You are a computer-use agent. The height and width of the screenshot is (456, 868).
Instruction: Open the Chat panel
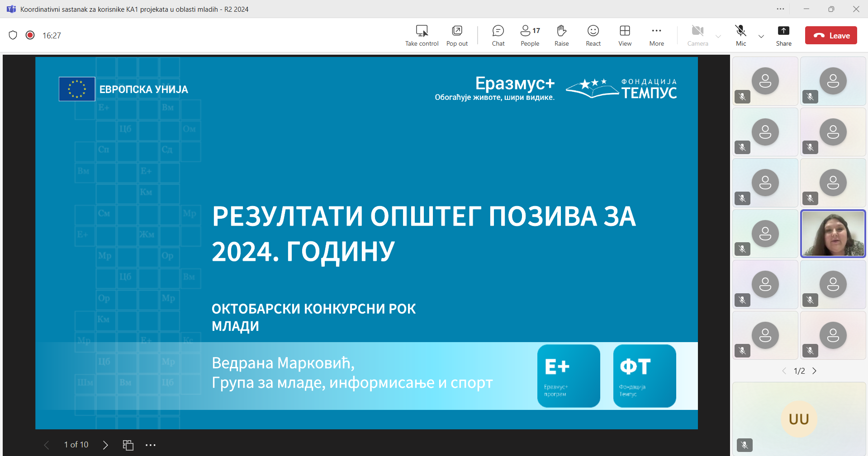[x=498, y=35]
